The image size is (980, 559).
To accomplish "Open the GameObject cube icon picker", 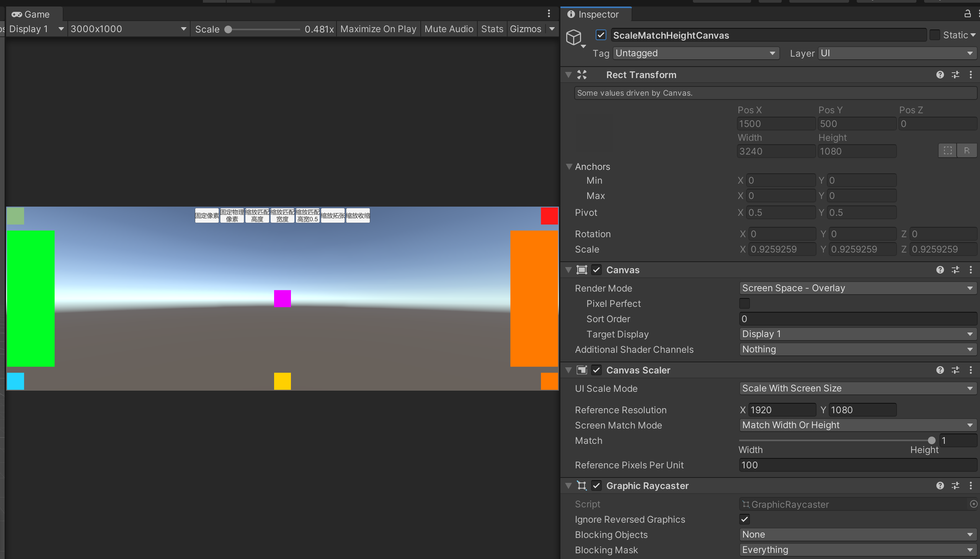I will click(574, 37).
